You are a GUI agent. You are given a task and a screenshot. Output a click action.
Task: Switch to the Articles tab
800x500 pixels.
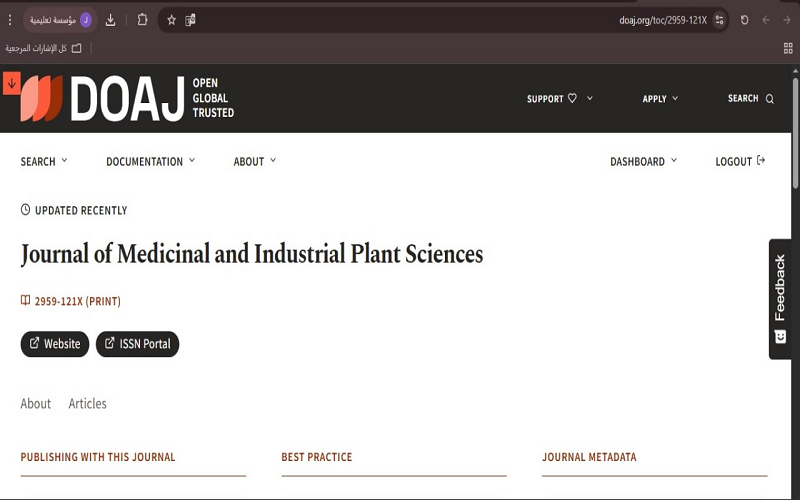click(87, 404)
